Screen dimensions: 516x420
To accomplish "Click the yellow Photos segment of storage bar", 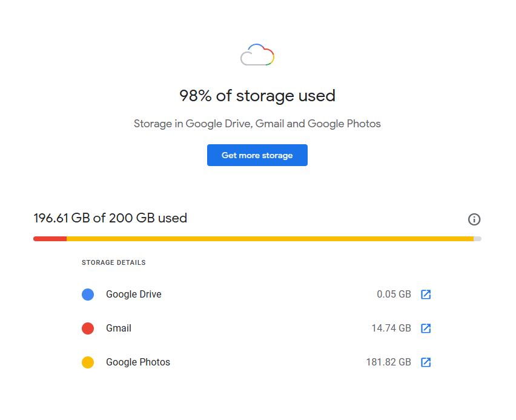I will [270, 239].
